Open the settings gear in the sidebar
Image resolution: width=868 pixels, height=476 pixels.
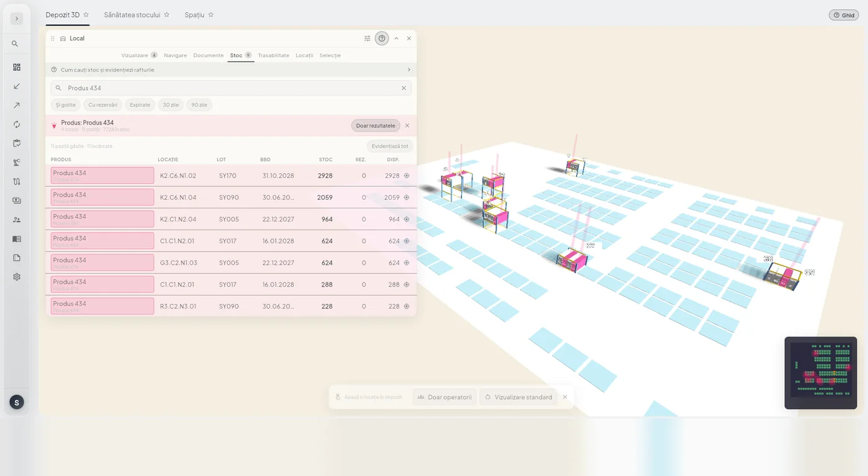pos(17,277)
